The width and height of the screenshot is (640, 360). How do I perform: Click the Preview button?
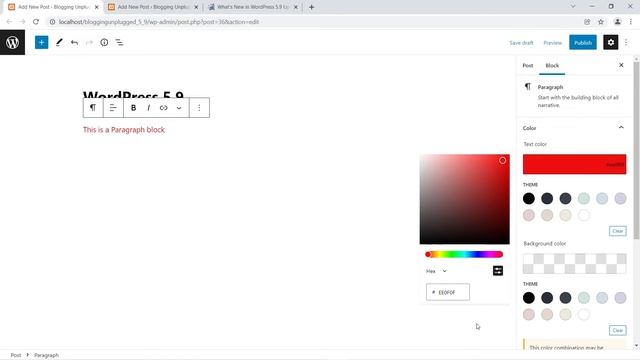553,42
